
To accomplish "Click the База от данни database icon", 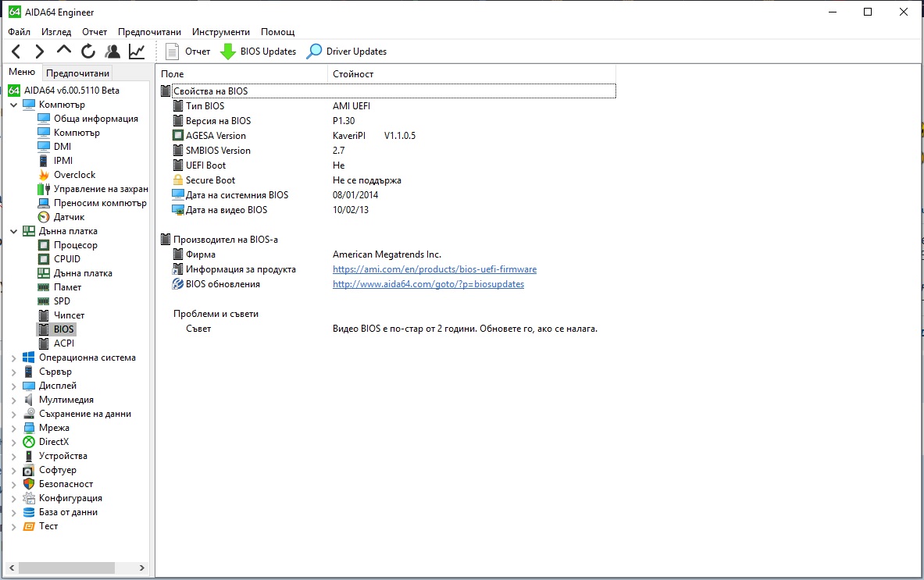I will coord(28,512).
